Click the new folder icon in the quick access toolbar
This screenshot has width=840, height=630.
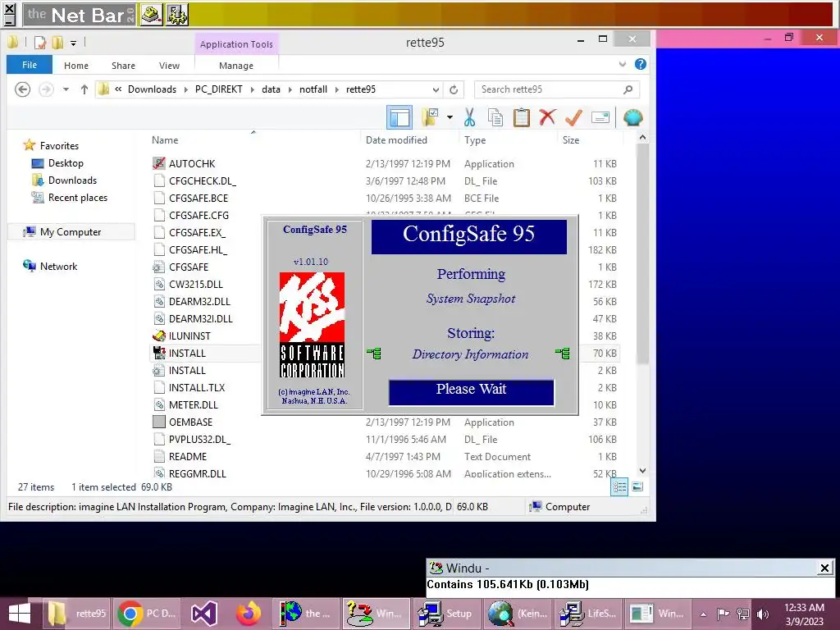[57, 43]
